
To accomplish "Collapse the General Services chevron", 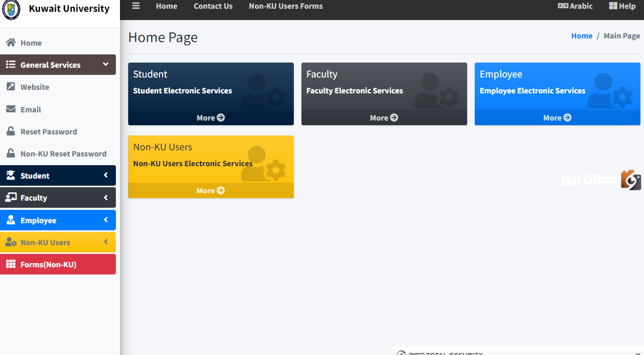I will click(x=106, y=64).
